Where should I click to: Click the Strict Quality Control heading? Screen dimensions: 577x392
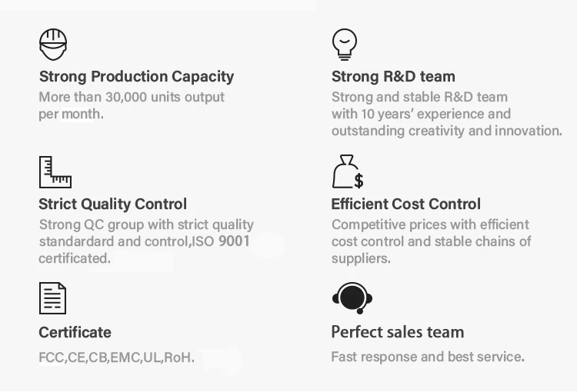[x=112, y=204]
